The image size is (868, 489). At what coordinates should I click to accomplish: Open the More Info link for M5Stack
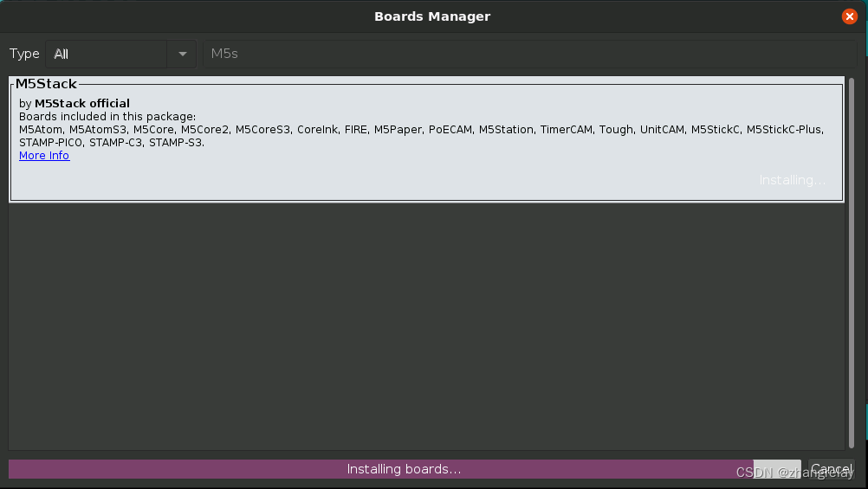pyautogui.click(x=44, y=156)
